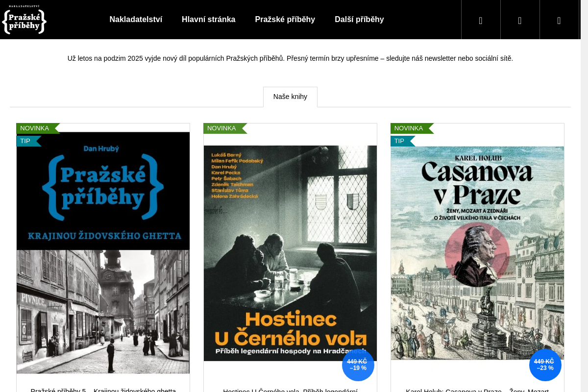Click NOVINKA badge on Krajinou židovského ghetta

click(x=38, y=128)
